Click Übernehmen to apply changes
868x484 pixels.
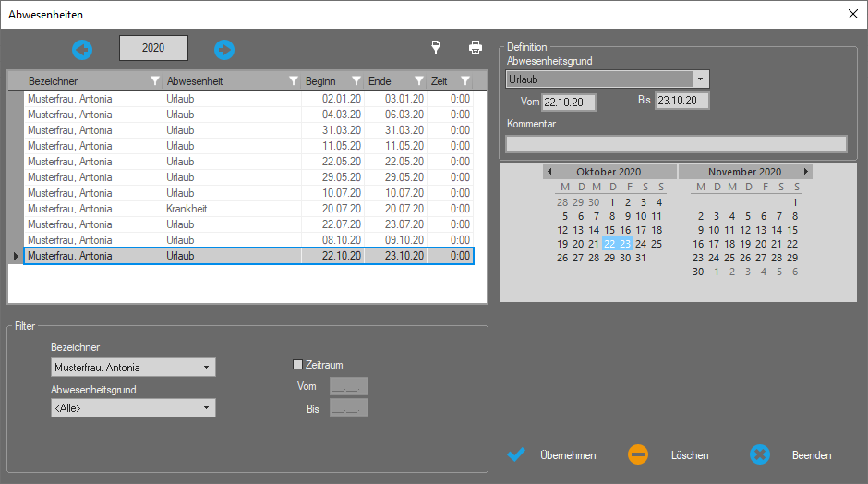tap(552, 455)
